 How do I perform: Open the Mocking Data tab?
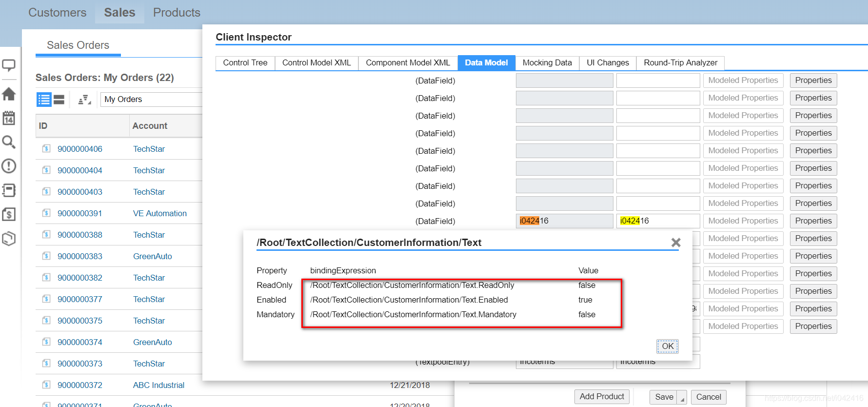point(547,63)
